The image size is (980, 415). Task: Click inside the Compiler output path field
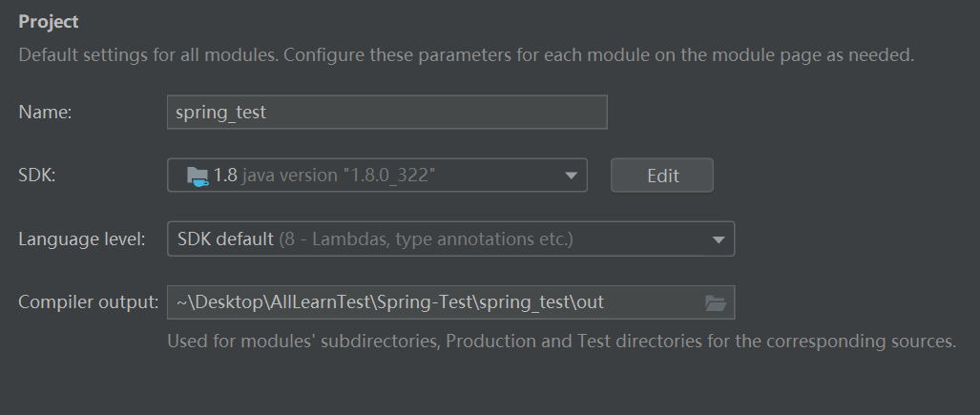(x=429, y=303)
